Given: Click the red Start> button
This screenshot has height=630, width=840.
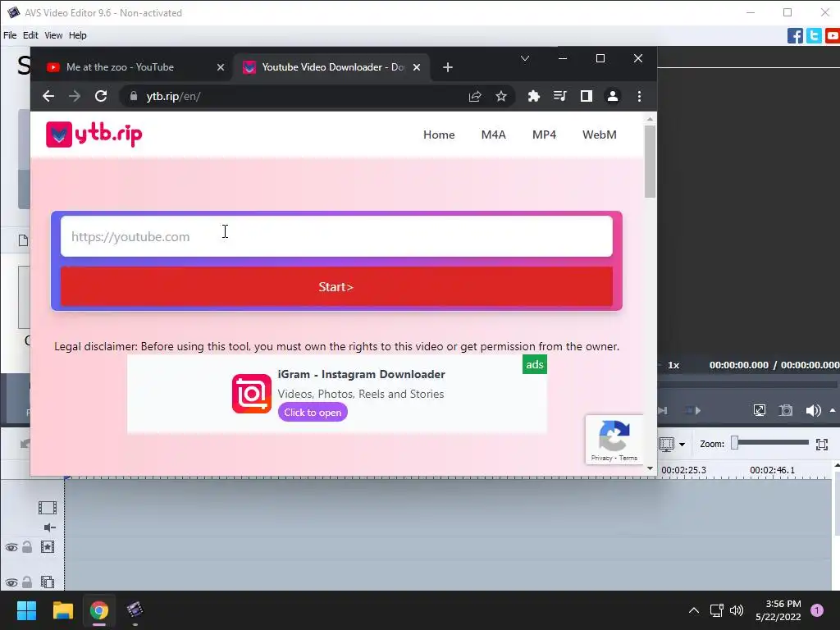Looking at the screenshot, I should point(336,286).
